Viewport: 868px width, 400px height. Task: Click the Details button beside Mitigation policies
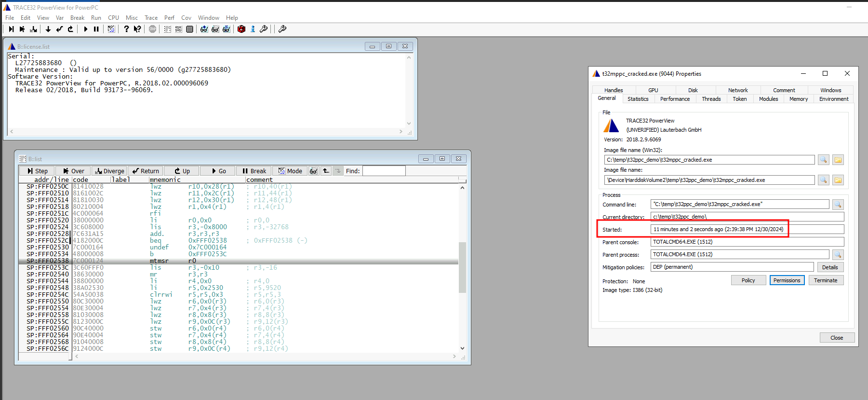pos(829,267)
